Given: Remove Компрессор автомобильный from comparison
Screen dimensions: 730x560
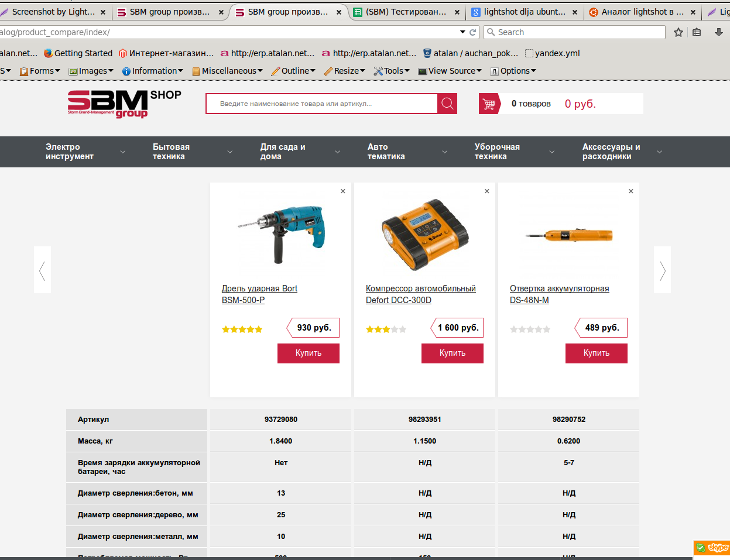Looking at the screenshot, I should (487, 191).
